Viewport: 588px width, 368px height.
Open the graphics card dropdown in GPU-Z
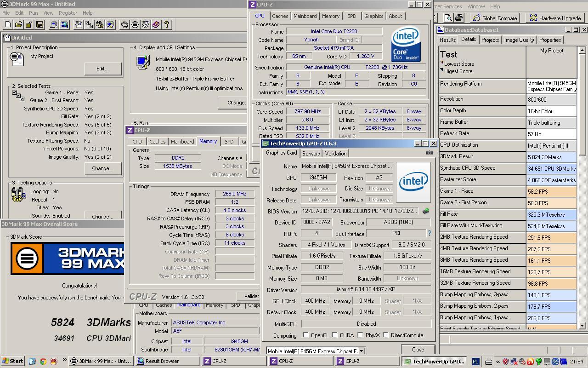(361, 351)
